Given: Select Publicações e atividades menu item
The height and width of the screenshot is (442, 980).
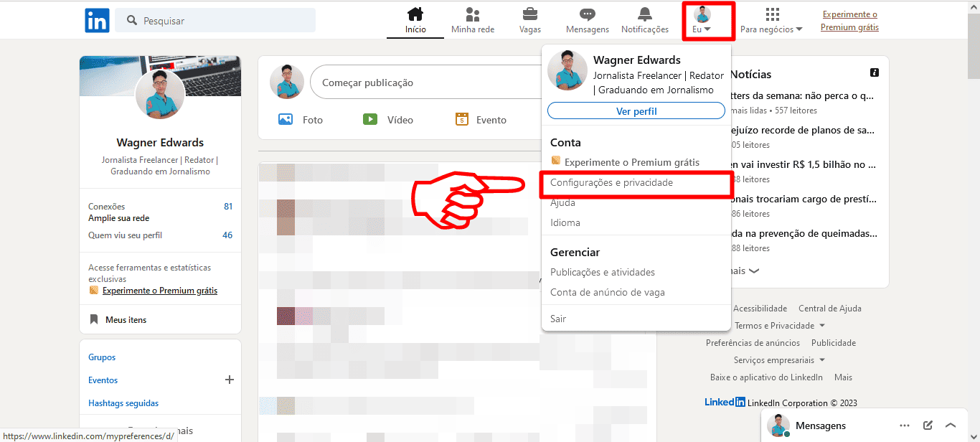Looking at the screenshot, I should click(x=603, y=273).
